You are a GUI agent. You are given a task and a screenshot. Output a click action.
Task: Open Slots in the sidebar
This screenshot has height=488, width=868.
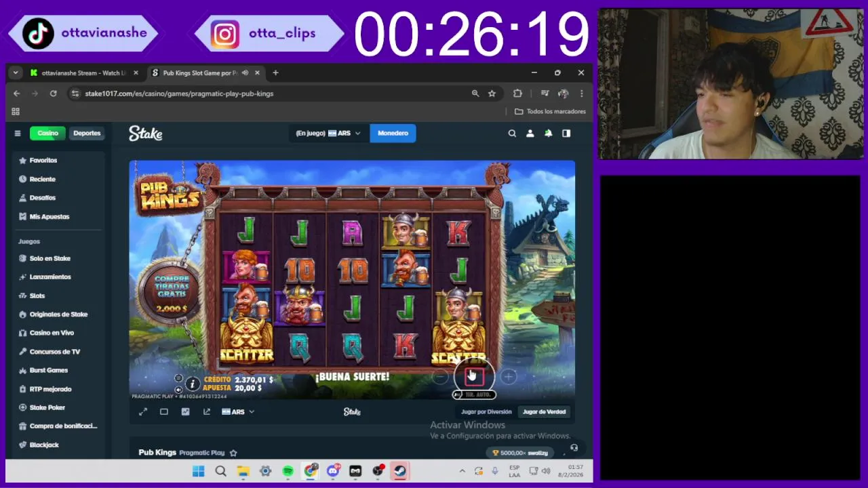(58, 296)
